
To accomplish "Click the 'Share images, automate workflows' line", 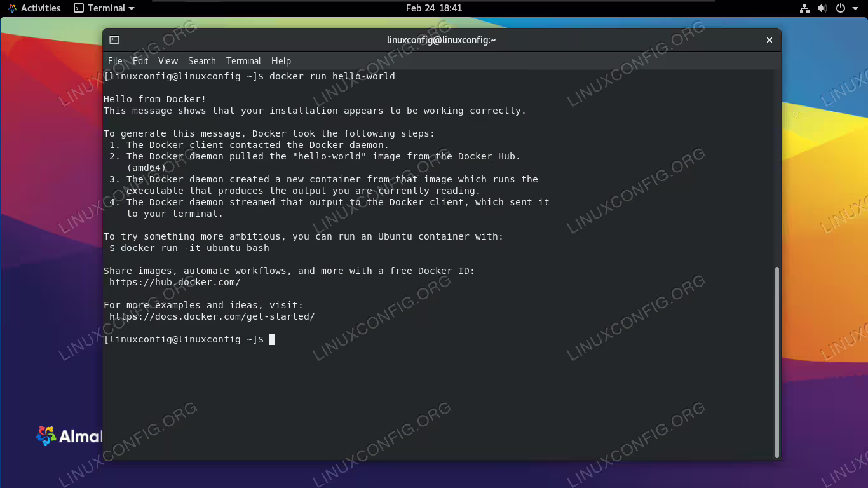I will pyautogui.click(x=289, y=271).
